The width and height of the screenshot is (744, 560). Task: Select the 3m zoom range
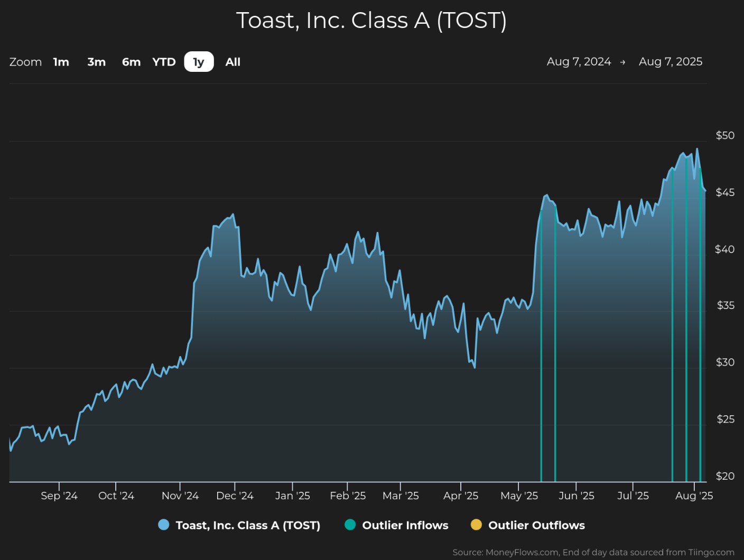click(x=97, y=62)
